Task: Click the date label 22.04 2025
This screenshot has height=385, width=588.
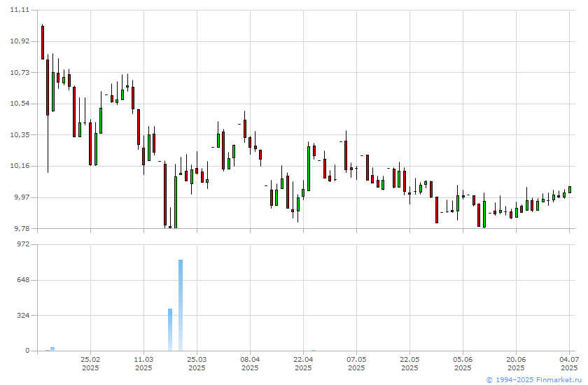Action: tap(303, 363)
